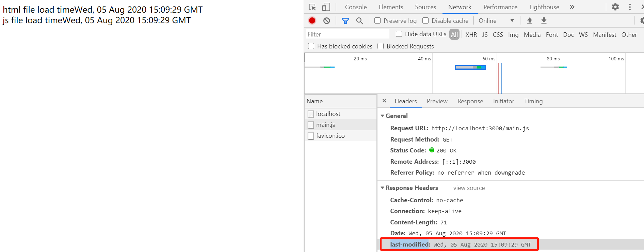Screen dimensions: 644x252
Task: Import HAR file with upload arrow
Action: pyautogui.click(x=529, y=21)
